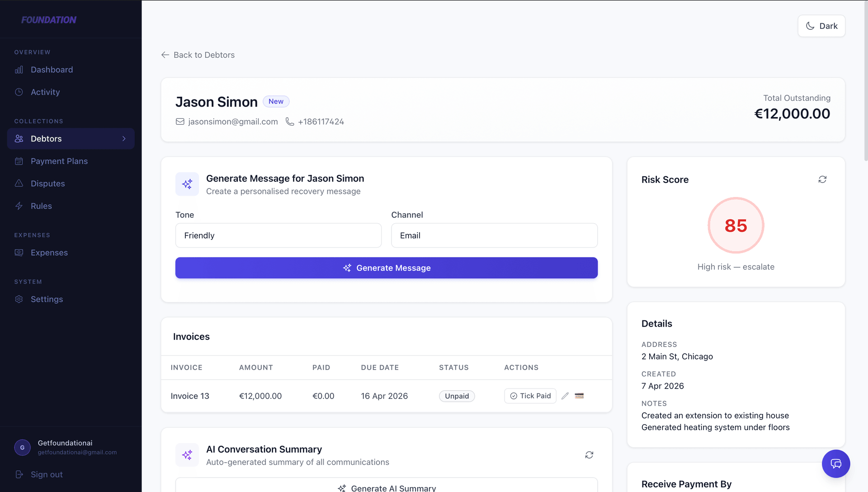Refresh the AI Conversation Summary
Viewport: 868px width, 492px height.
click(x=589, y=455)
